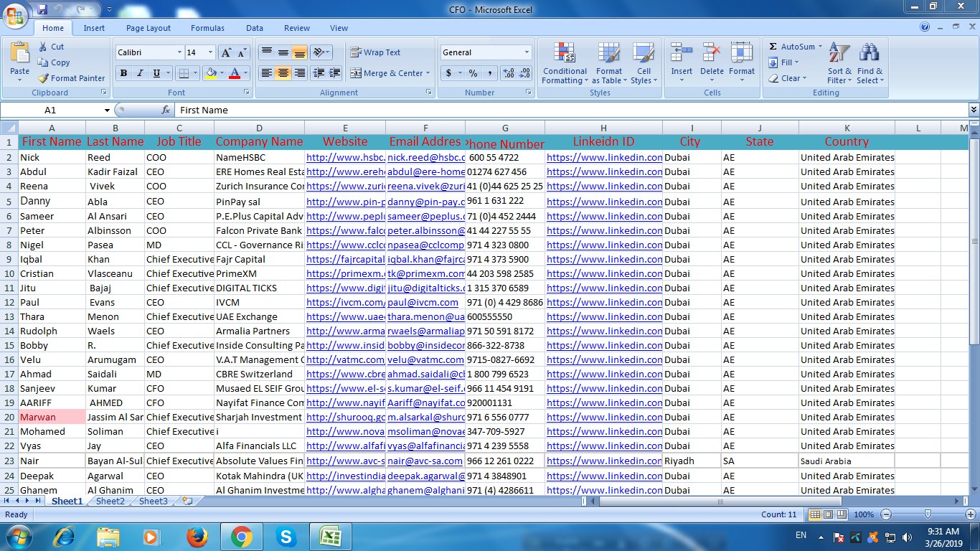Open the nick.reed@hsbc email link

coord(426,157)
